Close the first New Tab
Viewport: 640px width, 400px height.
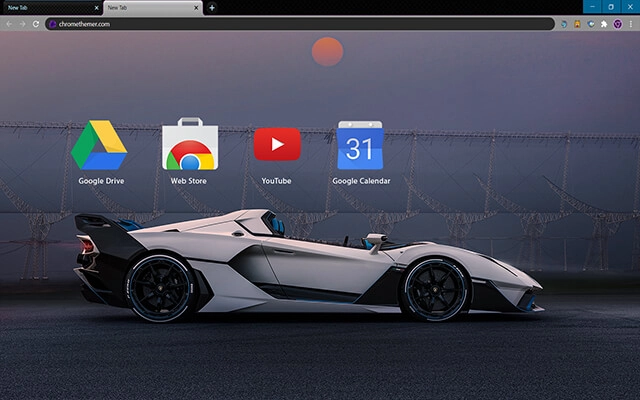96,8
